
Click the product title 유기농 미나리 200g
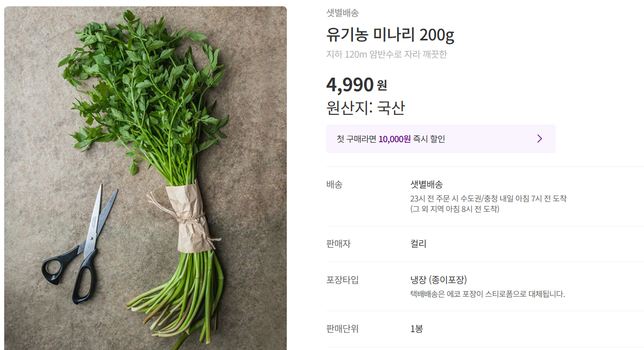coord(391,36)
